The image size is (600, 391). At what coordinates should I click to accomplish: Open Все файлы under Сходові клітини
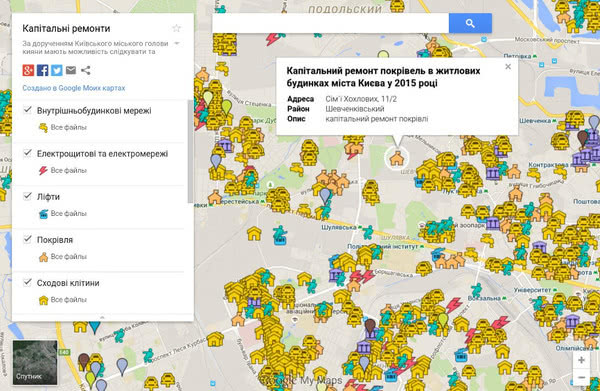(x=68, y=300)
